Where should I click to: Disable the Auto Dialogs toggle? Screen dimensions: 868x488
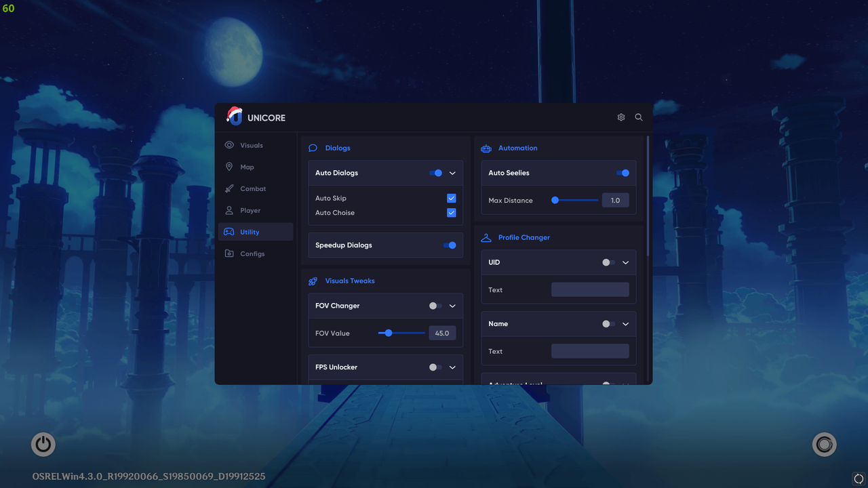pos(435,173)
